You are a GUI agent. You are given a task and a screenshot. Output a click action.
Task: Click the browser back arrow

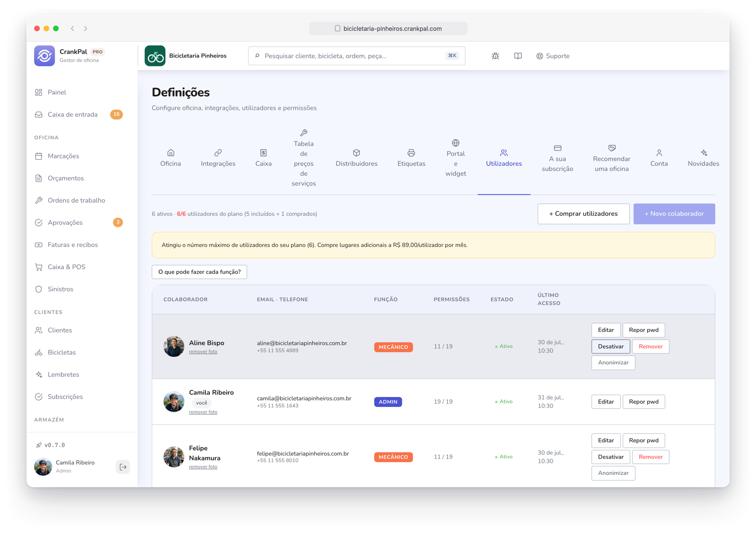coord(73,28)
